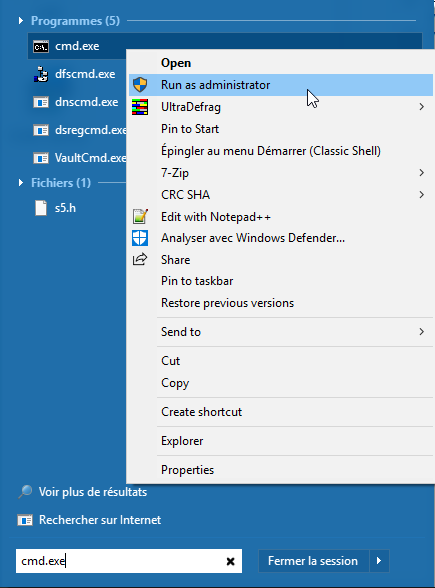Click the 7-Zip menu label
This screenshot has height=588, width=435.
pos(175,173)
